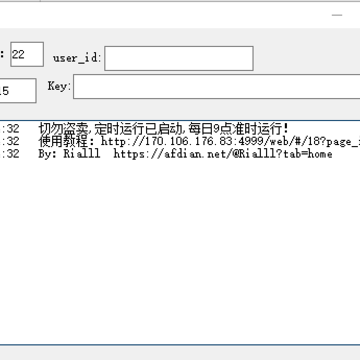Screen dimensions: 360x360
Task: Click the field ending in 5
Action: (x=18, y=91)
